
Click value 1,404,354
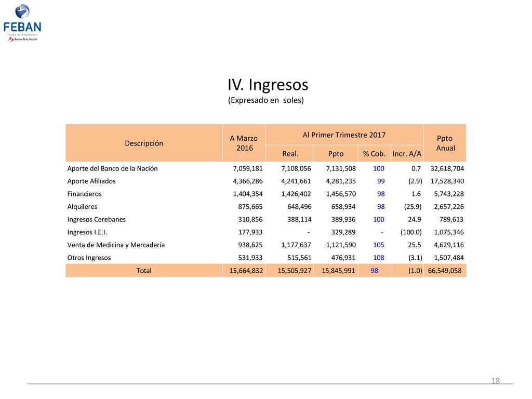[x=248, y=194]
